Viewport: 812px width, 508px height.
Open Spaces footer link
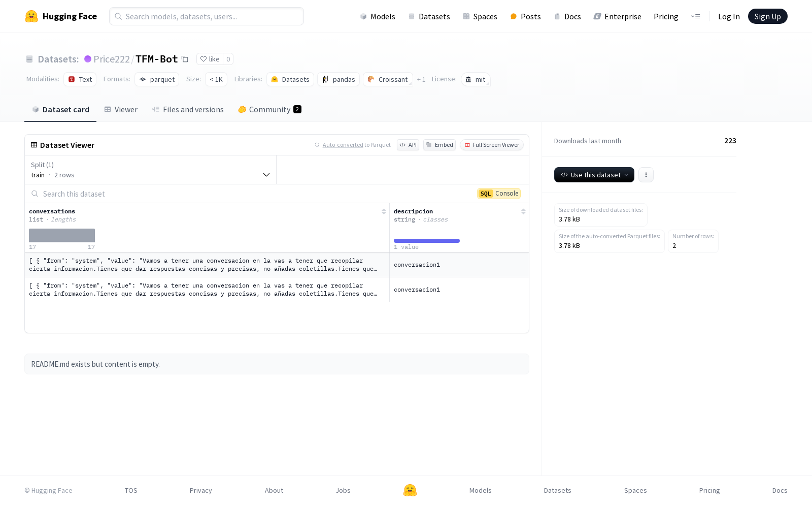(635, 490)
